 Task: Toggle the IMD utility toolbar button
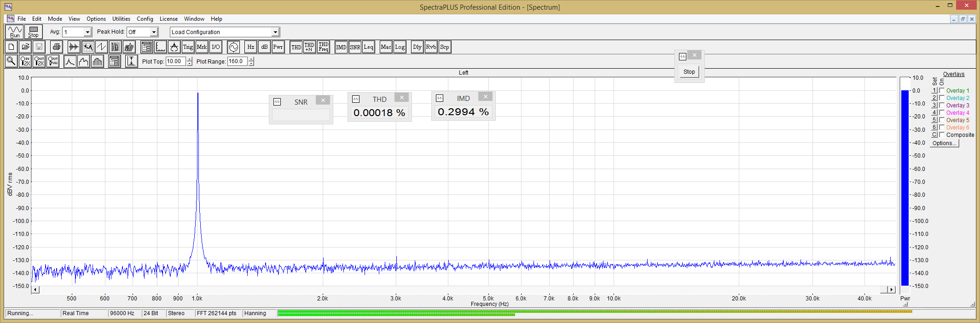click(x=341, y=47)
